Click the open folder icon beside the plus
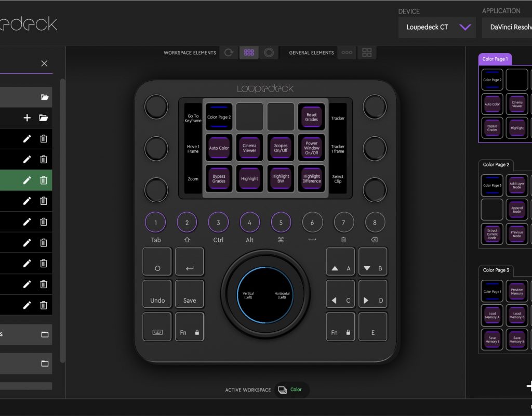The height and width of the screenshot is (416, 532). click(x=44, y=118)
